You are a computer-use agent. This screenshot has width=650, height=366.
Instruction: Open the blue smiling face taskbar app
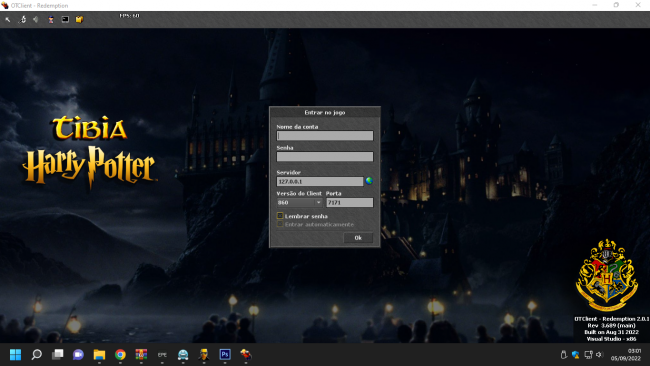183,354
